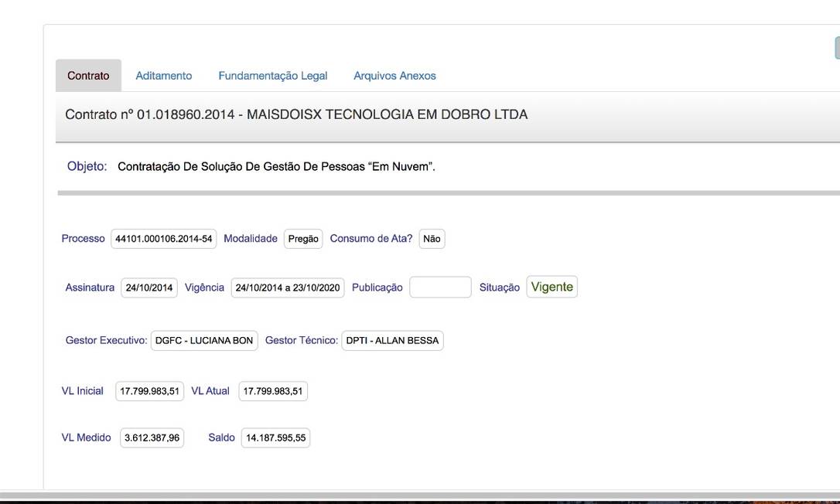Open the Fundamentação Legal tab
This screenshot has height=504, width=840.
point(273,76)
